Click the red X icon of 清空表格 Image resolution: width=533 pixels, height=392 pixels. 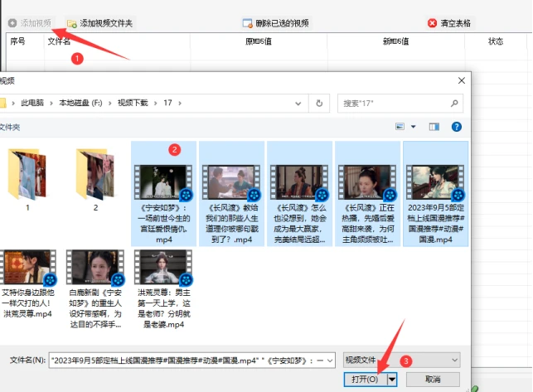[x=433, y=23]
